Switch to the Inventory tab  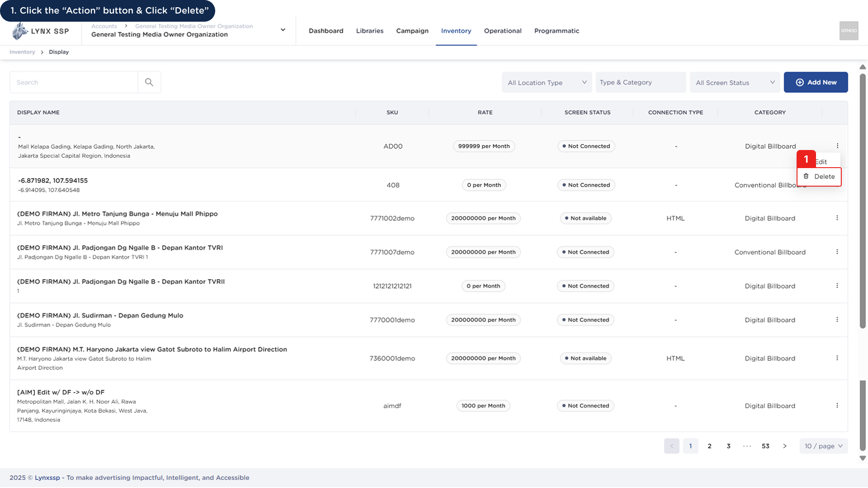tap(456, 31)
